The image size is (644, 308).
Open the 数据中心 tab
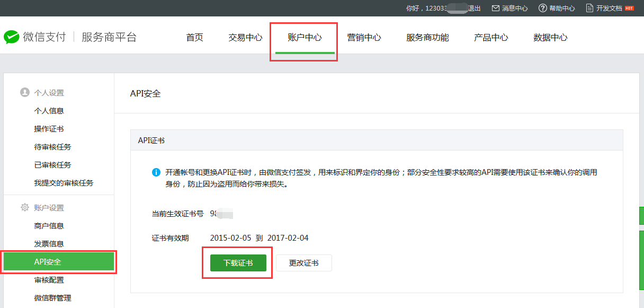(x=550, y=38)
